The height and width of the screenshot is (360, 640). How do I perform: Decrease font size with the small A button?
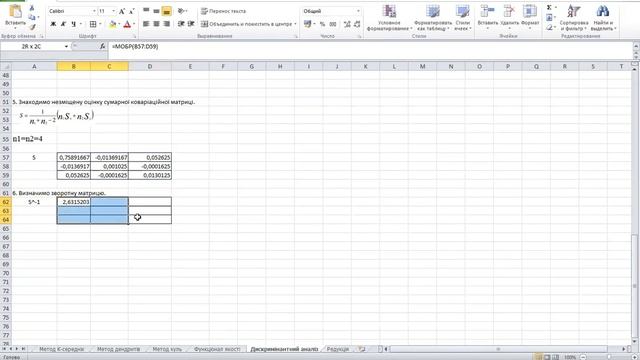tap(131, 11)
